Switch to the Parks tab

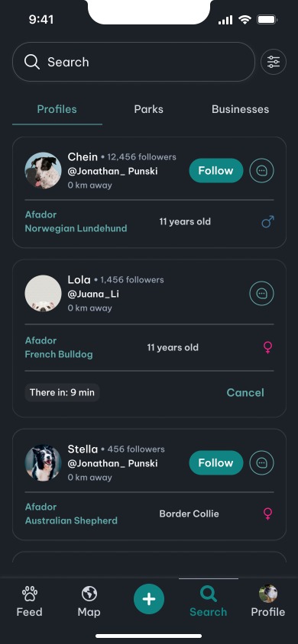(149, 109)
